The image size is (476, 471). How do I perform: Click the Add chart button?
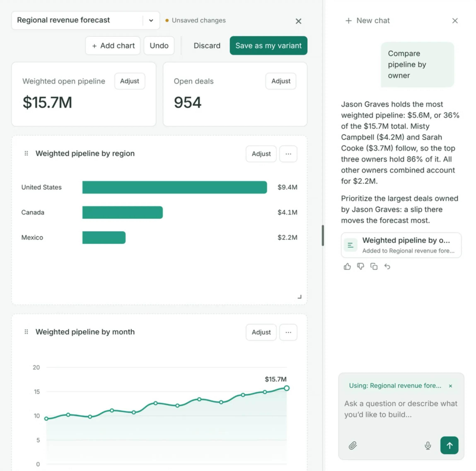pos(113,46)
